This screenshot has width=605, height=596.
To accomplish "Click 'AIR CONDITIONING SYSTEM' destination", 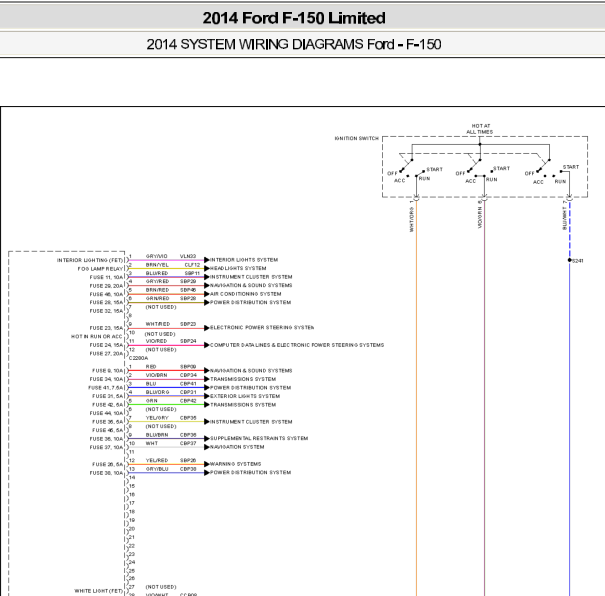I will [246, 294].
